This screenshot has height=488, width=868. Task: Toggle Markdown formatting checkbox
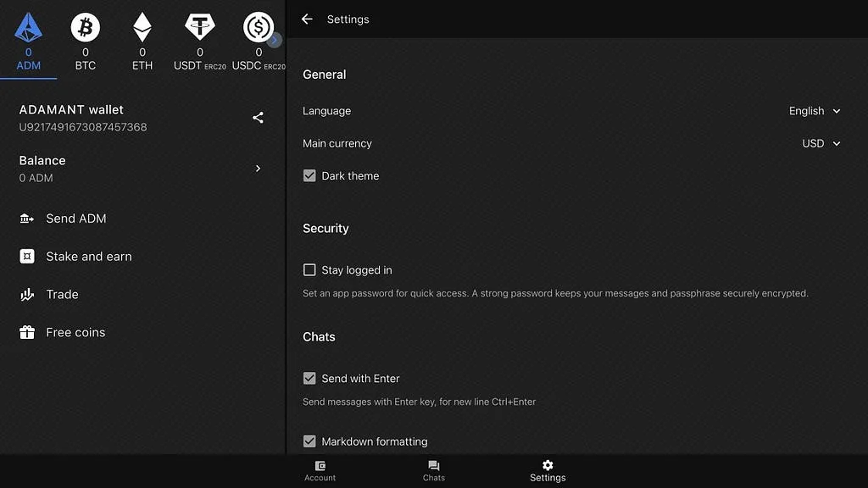[309, 441]
